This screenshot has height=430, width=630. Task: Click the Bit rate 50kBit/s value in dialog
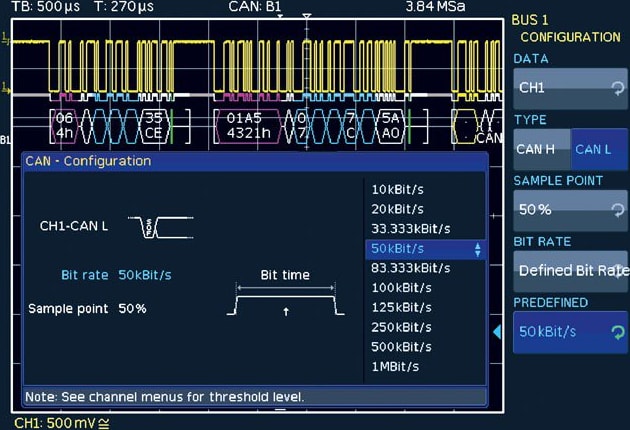145,275
